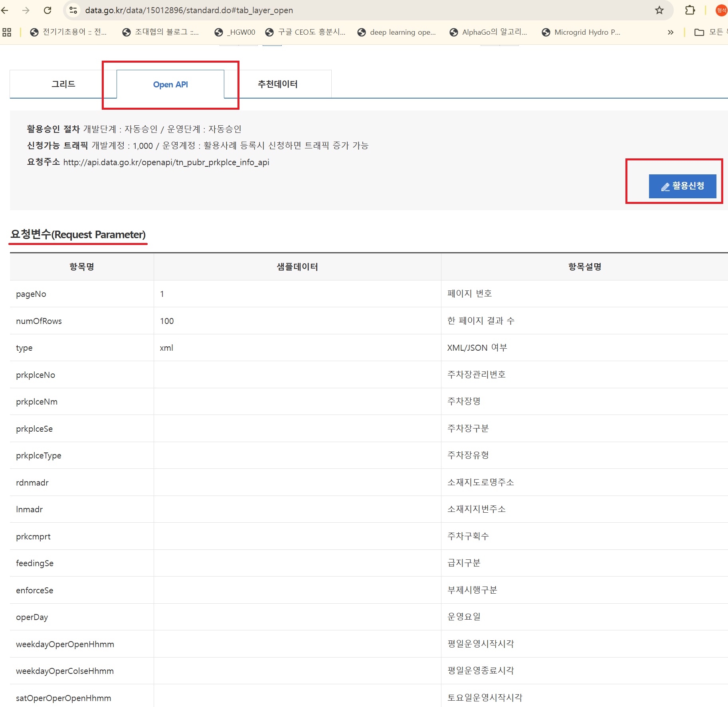Screen dimensions: 728x707
Task: Switch to the 그리드 tab
Action: [x=63, y=84]
